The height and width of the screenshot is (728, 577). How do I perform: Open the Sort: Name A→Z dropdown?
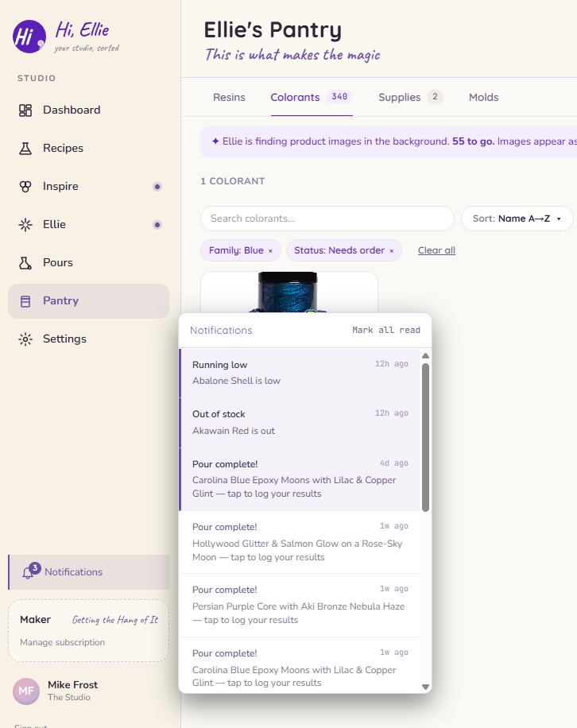(517, 219)
